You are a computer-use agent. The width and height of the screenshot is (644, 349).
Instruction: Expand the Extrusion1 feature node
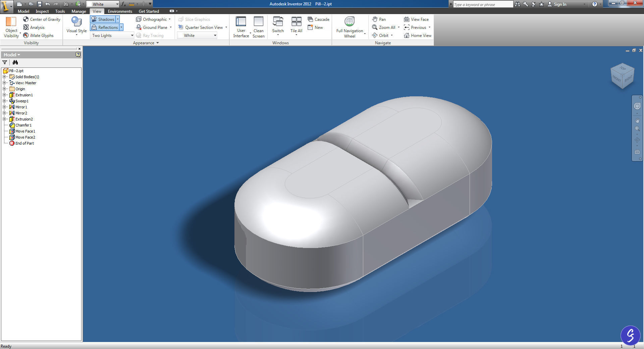coord(4,95)
